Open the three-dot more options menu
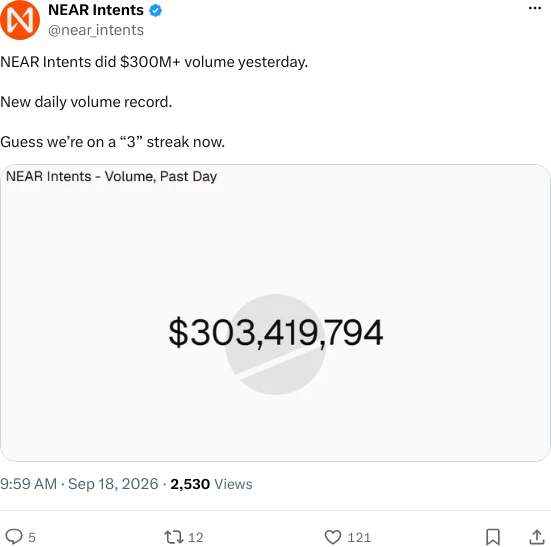Screen dimensions: 551x547 [534, 8]
